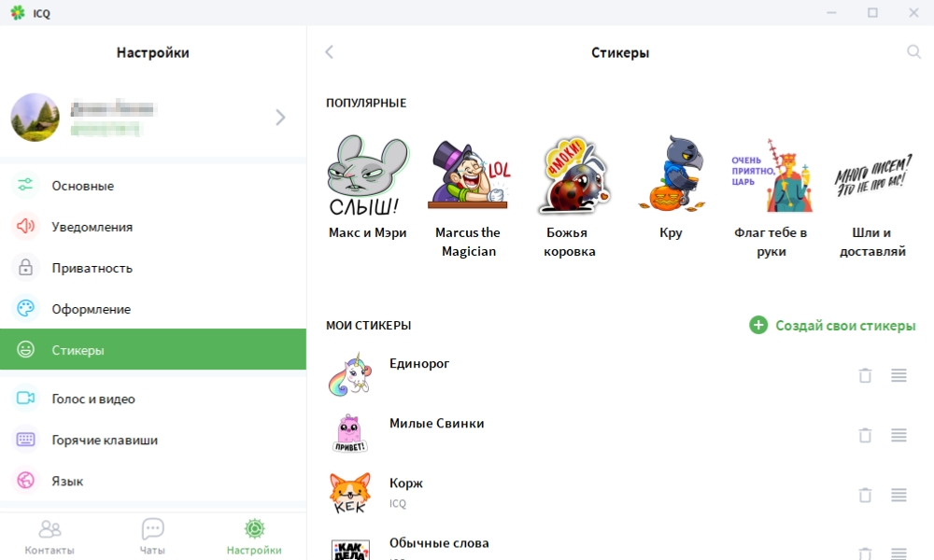
Task: Click the palette icon beside Оформление
Action: (x=25, y=308)
